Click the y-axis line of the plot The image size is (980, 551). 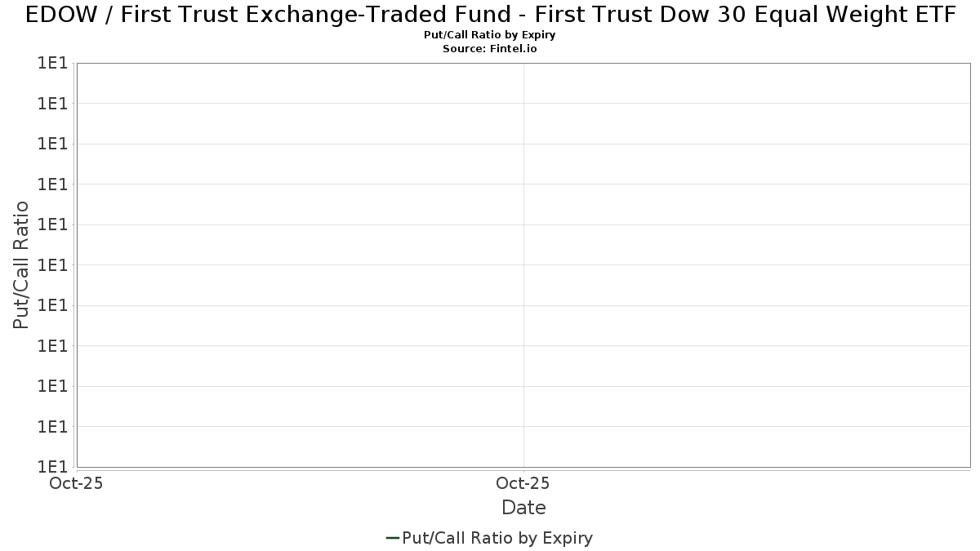(x=77, y=264)
